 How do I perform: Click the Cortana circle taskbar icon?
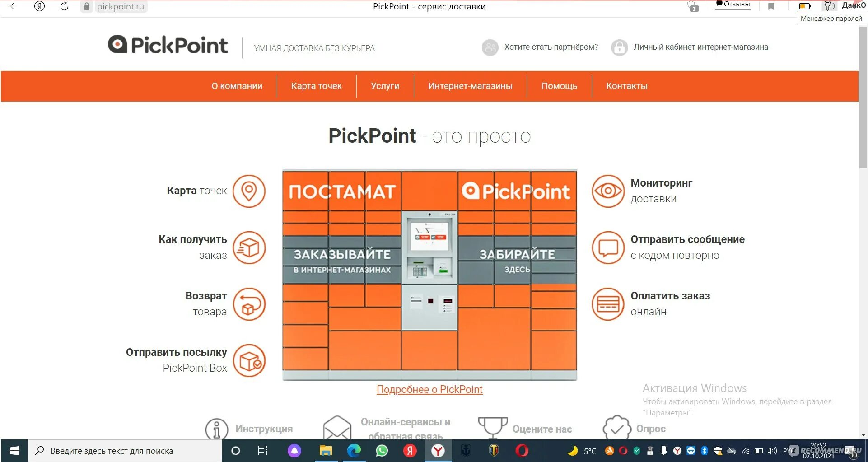pos(235,451)
